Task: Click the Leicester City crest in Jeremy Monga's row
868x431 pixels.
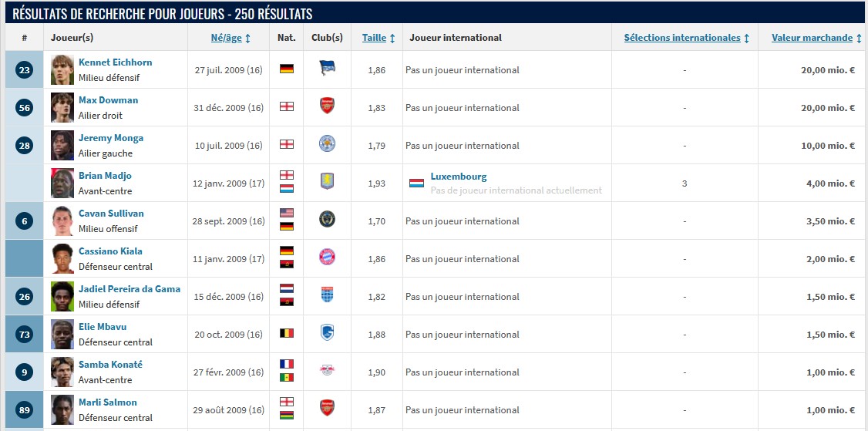Action: [x=327, y=145]
